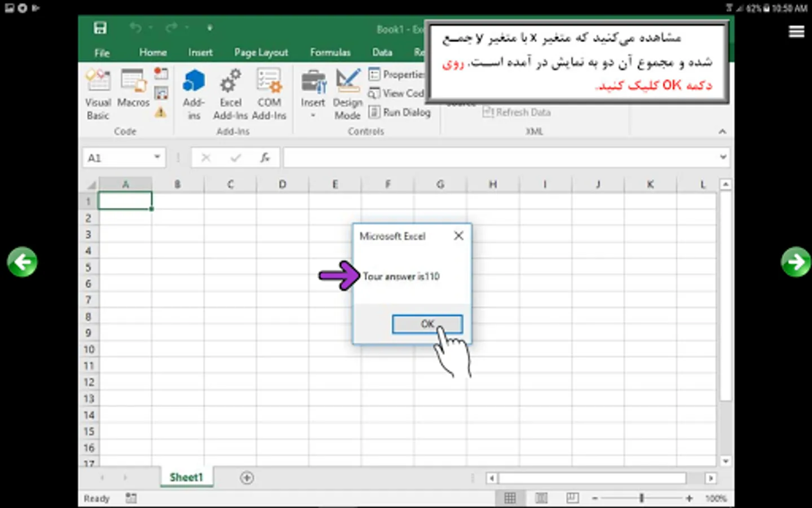Open the Add-ins button

[x=193, y=94]
